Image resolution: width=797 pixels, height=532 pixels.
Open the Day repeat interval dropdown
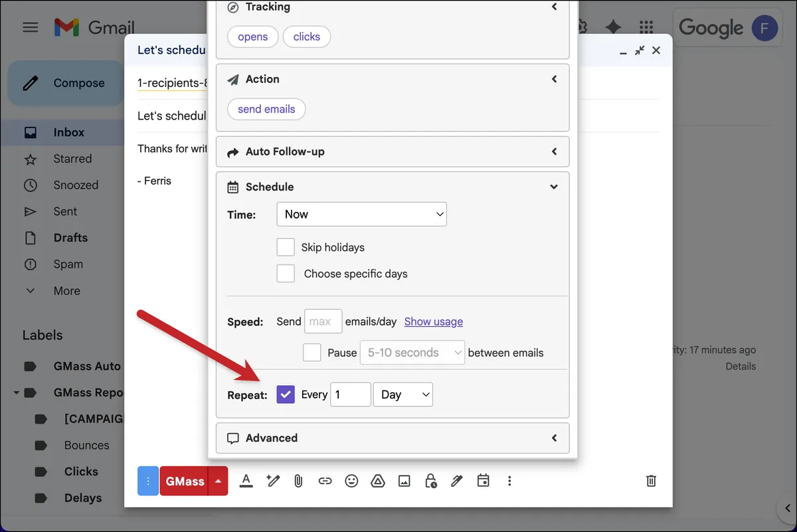(403, 395)
